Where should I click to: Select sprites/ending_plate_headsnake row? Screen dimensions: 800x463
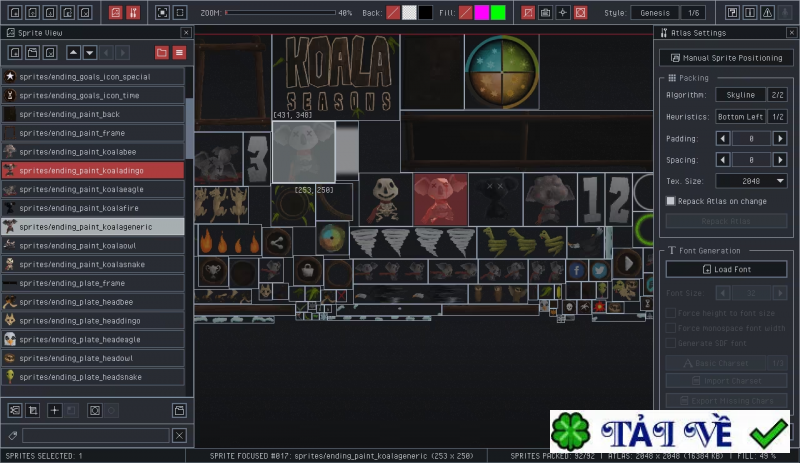(93, 377)
